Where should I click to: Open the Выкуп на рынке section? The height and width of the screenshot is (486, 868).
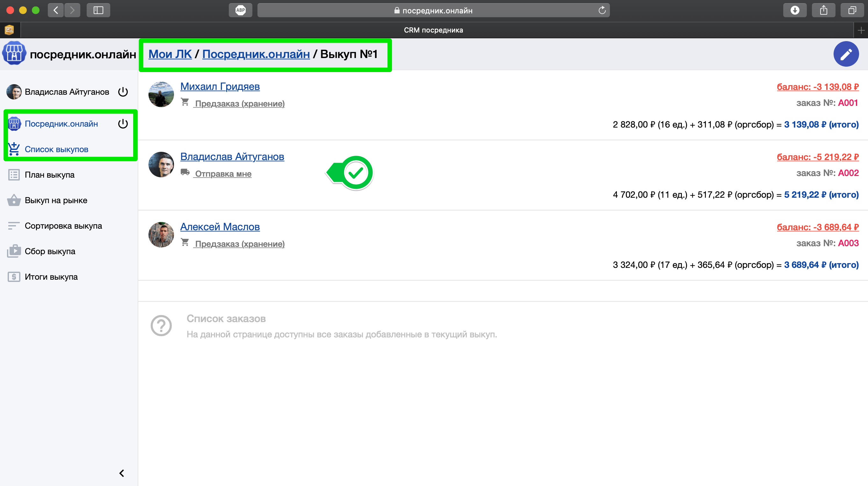(x=56, y=200)
